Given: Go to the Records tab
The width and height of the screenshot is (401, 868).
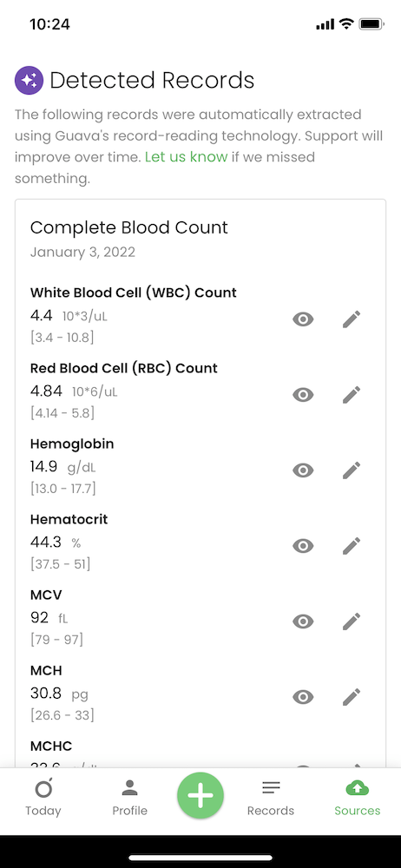Looking at the screenshot, I should pos(271,798).
